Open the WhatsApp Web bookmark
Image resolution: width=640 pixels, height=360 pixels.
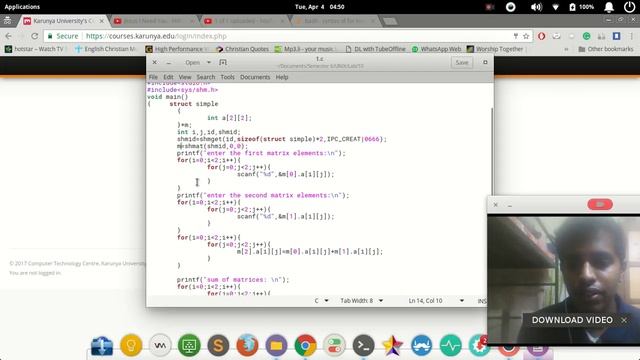pos(436,49)
